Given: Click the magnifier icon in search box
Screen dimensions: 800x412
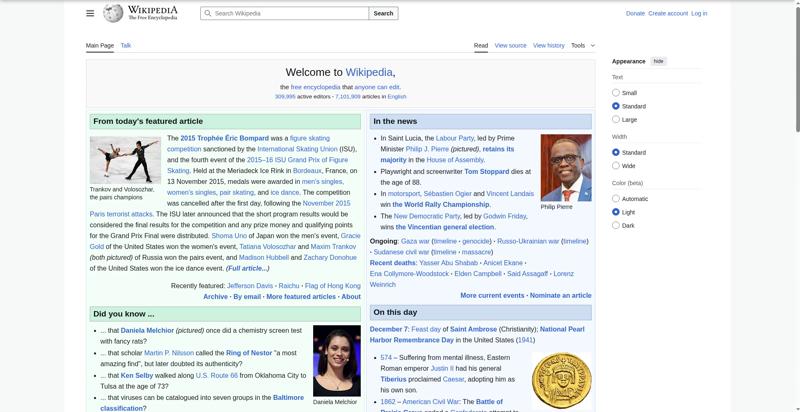Looking at the screenshot, I should click(x=207, y=13).
